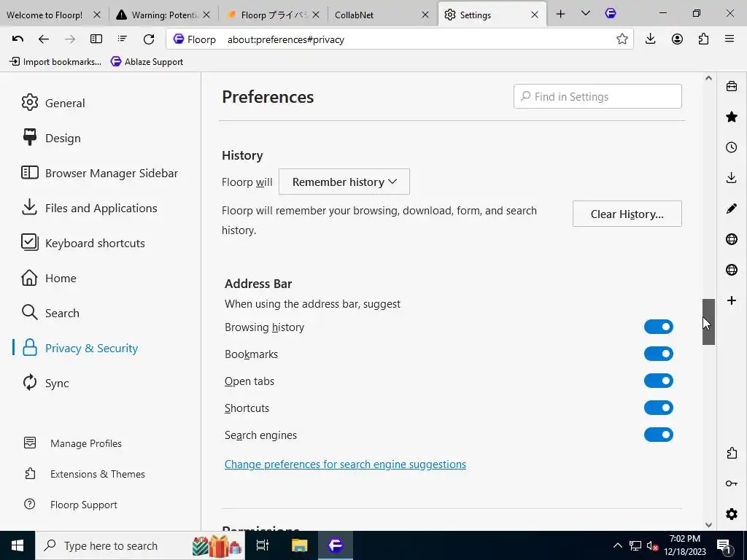Open the account profile icon
The width and height of the screenshot is (747, 560).
677,39
